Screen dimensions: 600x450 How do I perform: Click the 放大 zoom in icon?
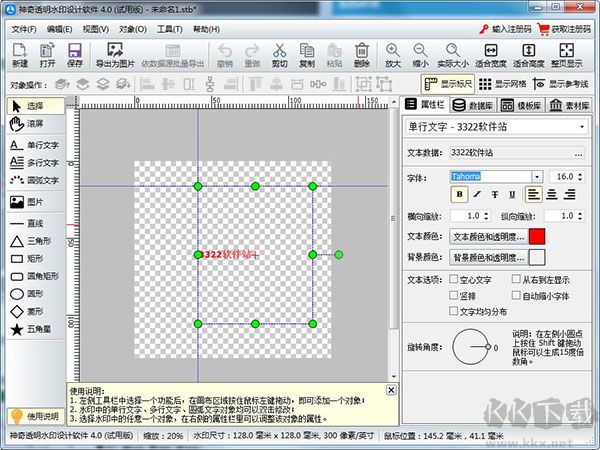pyautogui.click(x=393, y=54)
